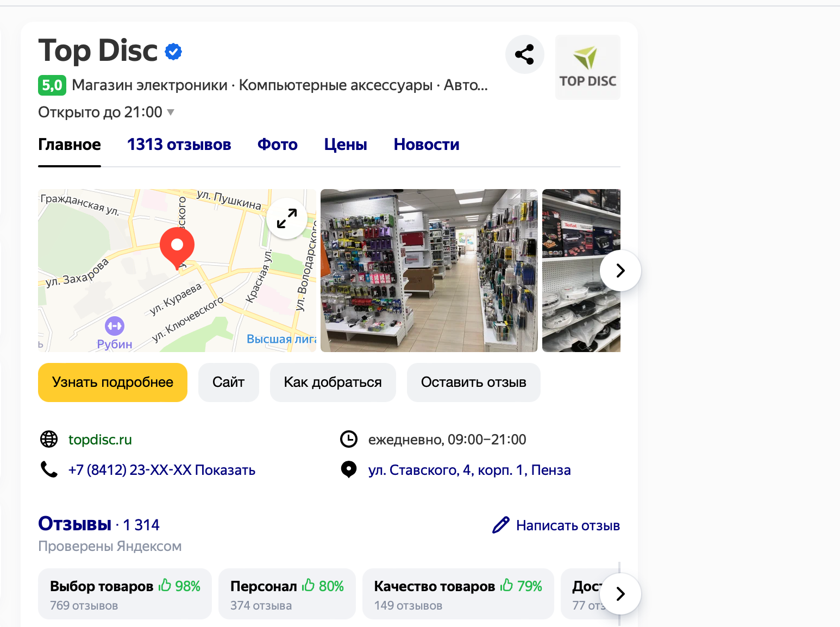The height and width of the screenshot is (627, 840).
Task: Click the address pin icon
Action: (349, 469)
